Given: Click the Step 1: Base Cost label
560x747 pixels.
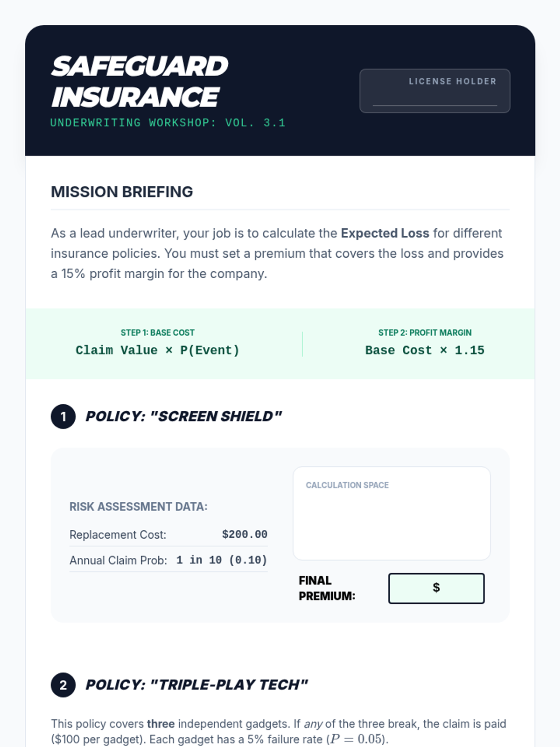Looking at the screenshot, I should (158, 332).
